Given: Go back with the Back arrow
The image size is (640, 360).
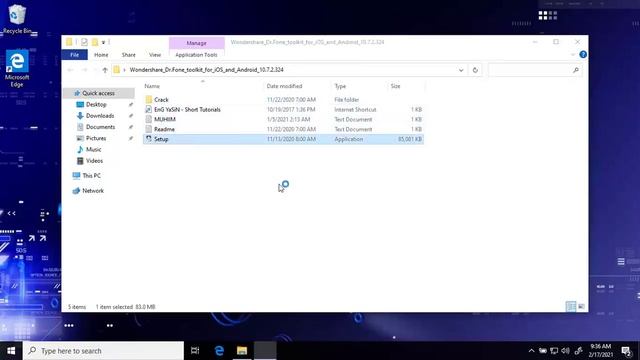Looking at the screenshot, I should click(x=70, y=70).
